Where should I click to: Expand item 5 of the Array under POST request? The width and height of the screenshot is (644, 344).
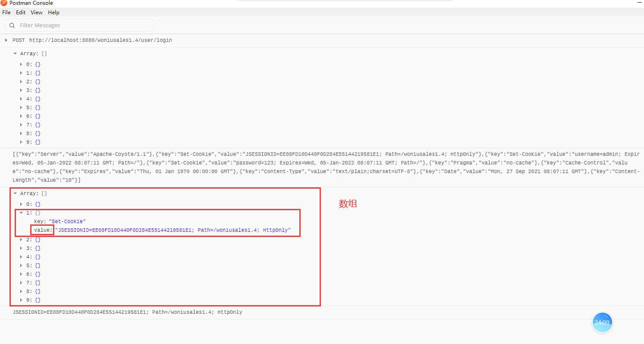21,107
